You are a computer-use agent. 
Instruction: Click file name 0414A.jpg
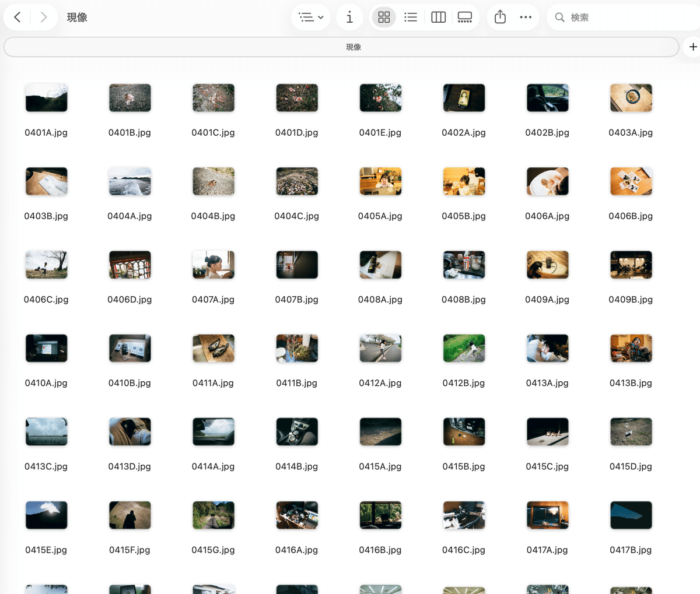pyautogui.click(x=213, y=466)
